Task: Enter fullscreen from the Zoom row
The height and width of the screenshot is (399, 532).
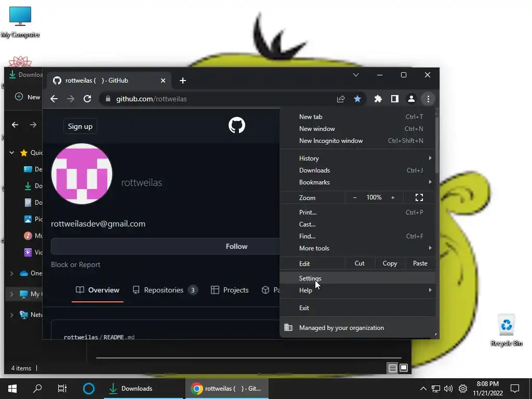Action: [419, 197]
